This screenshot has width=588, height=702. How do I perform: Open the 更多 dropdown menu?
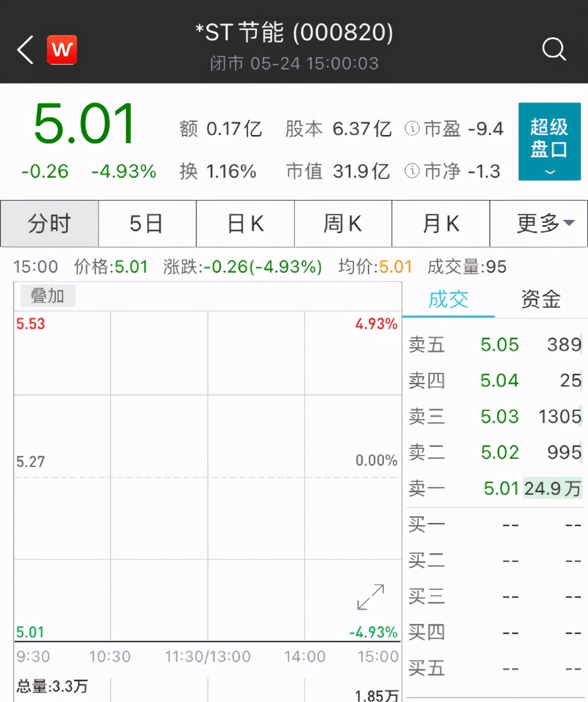538,224
